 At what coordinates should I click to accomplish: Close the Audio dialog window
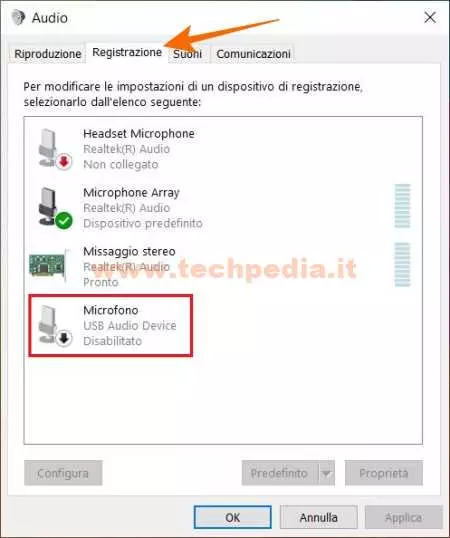430,17
